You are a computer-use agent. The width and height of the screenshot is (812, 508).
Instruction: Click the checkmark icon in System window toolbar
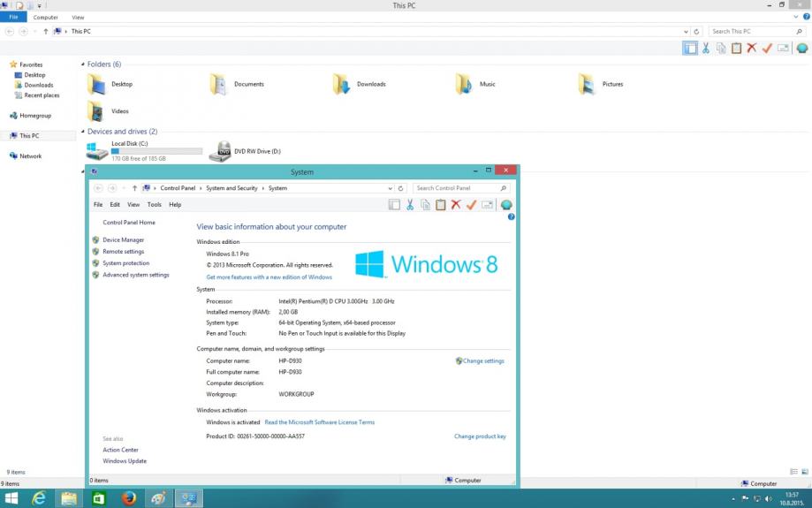pos(471,205)
